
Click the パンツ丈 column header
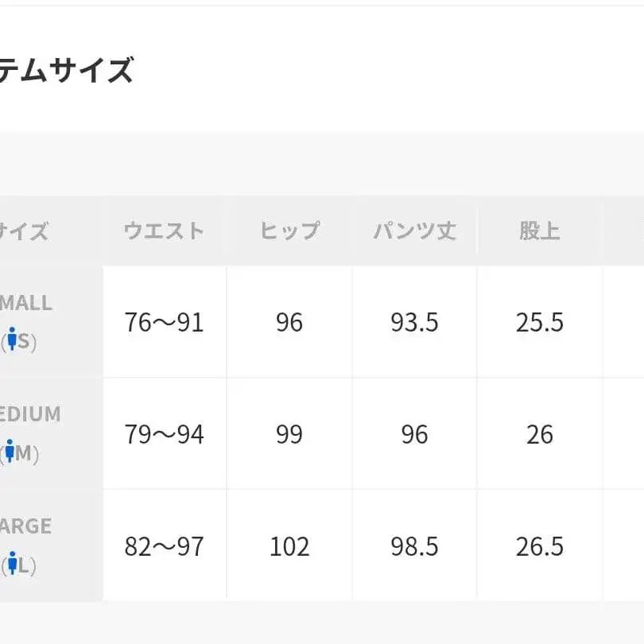414,231
